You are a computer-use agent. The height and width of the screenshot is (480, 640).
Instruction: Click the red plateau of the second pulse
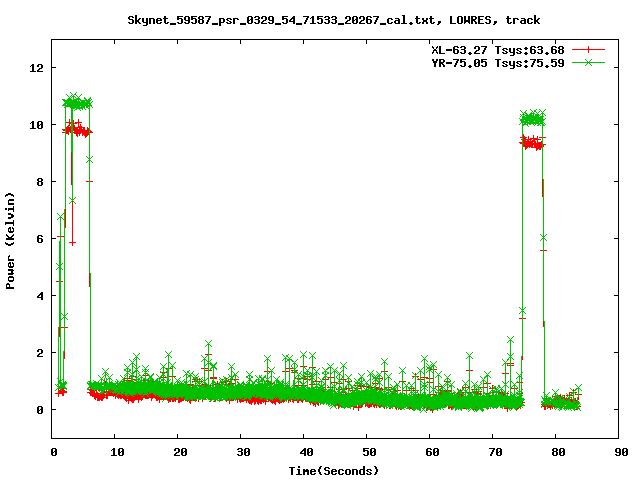[x=533, y=143]
